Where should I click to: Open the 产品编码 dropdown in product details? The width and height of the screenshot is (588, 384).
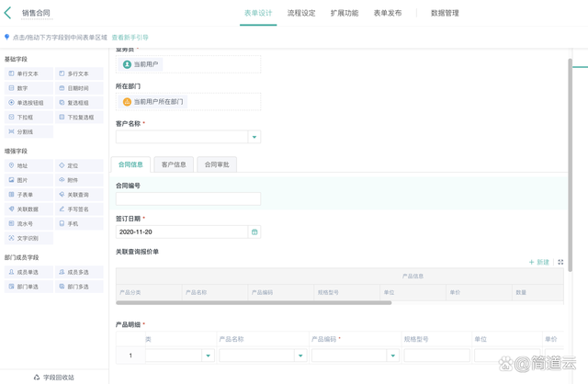(392, 356)
